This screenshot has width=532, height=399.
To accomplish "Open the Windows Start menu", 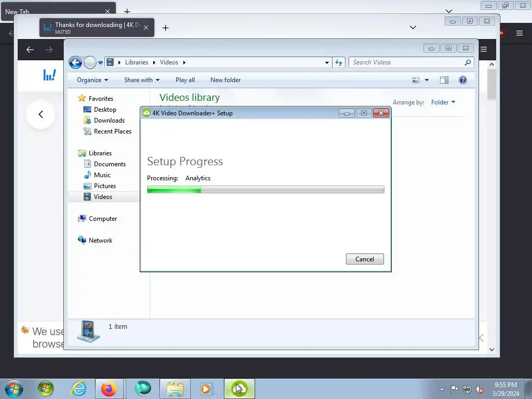I will point(14,389).
